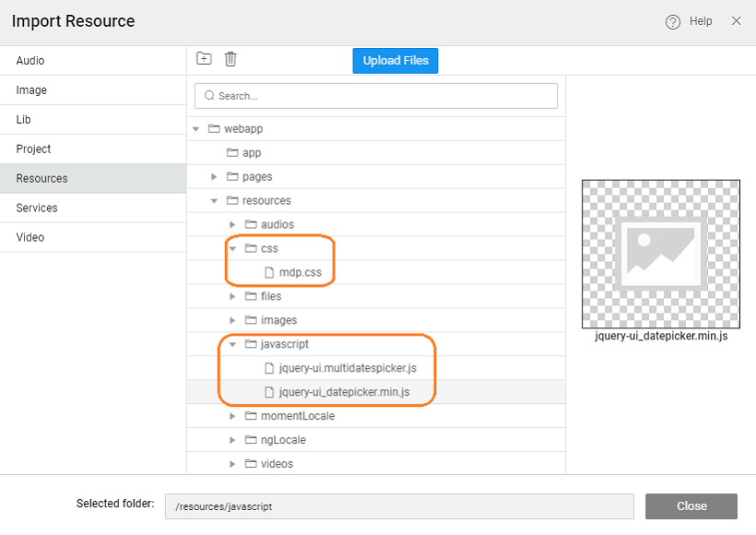Collapse the css folder
The height and width of the screenshot is (535, 756).
click(232, 248)
